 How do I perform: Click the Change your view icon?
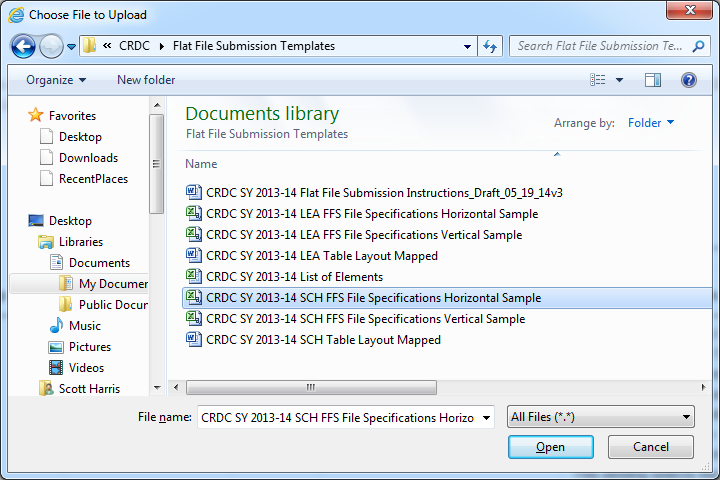599,80
